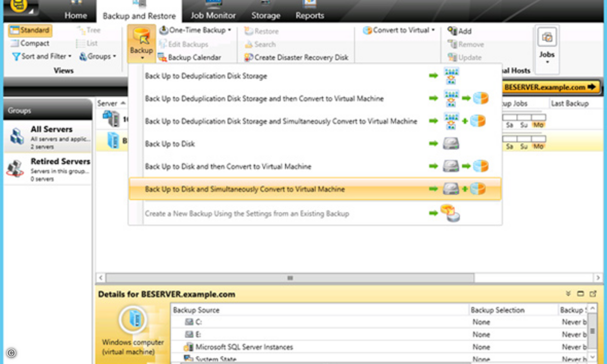Viewport: 607px width, 364px height.
Task: Click the Backup Calendar icon
Action: [x=162, y=58]
